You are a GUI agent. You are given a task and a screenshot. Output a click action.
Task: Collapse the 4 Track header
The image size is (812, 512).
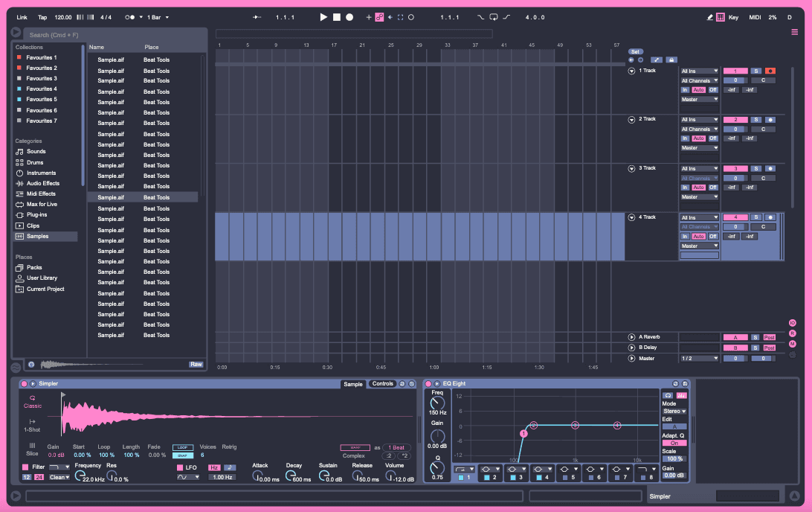click(631, 217)
